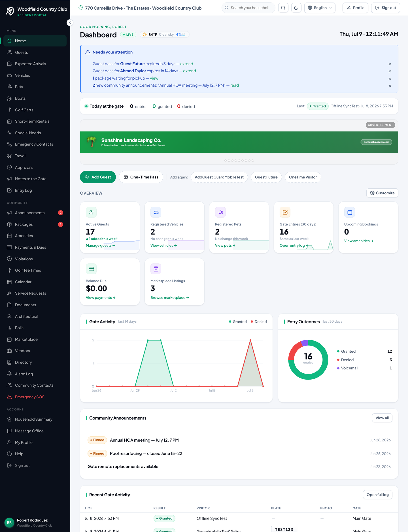Open Special Needs pulse icon
The height and width of the screenshot is (532, 408).
coord(9,133)
